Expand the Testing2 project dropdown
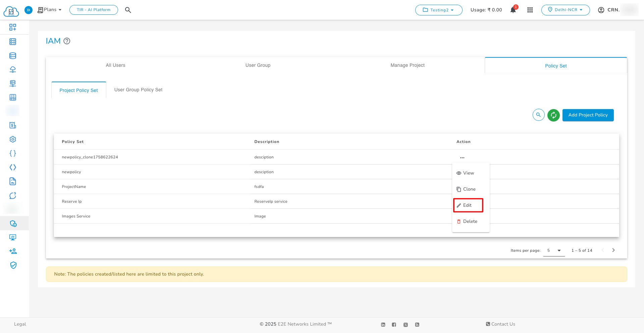The image size is (644, 333). [438, 10]
